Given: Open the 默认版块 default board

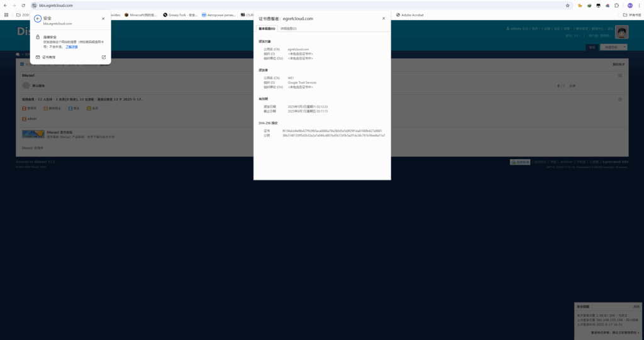Looking at the screenshot, I should [x=38, y=86].
